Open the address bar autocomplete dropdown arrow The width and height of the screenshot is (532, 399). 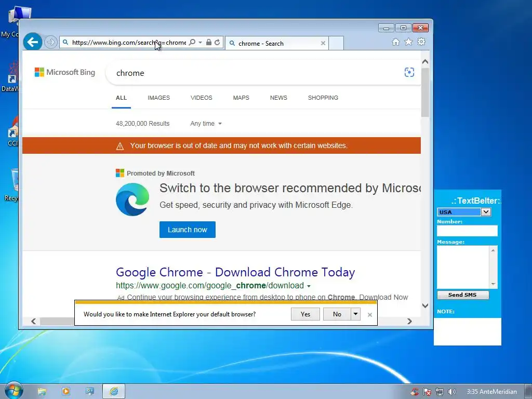[200, 42]
